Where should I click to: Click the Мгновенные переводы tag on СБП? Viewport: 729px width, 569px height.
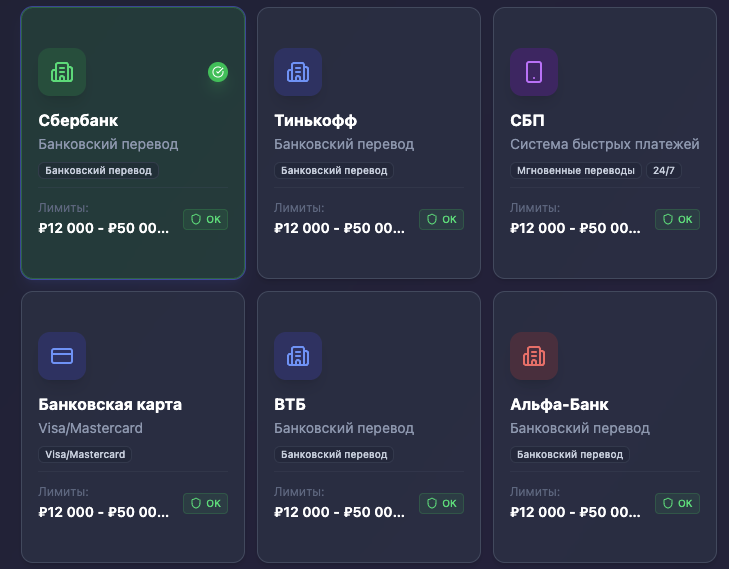click(575, 171)
